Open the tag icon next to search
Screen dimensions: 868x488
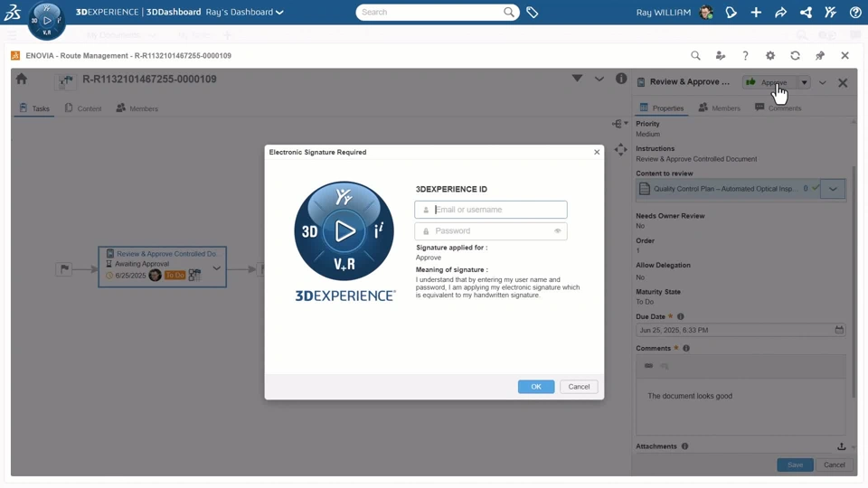pos(532,12)
